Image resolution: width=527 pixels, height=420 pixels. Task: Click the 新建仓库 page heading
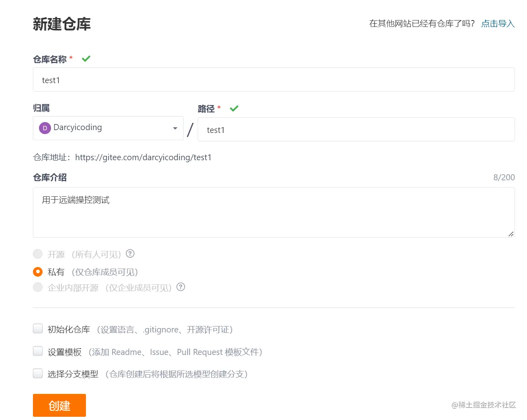[x=62, y=24]
